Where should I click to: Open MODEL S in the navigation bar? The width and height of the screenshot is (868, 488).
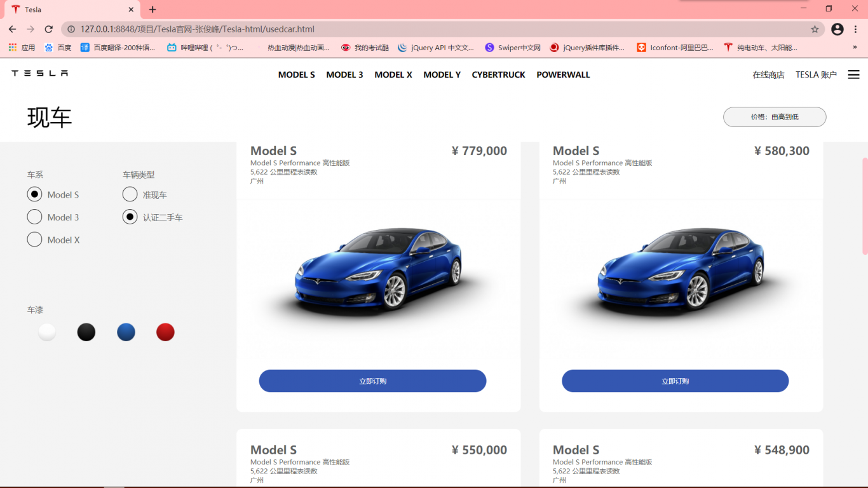point(297,75)
